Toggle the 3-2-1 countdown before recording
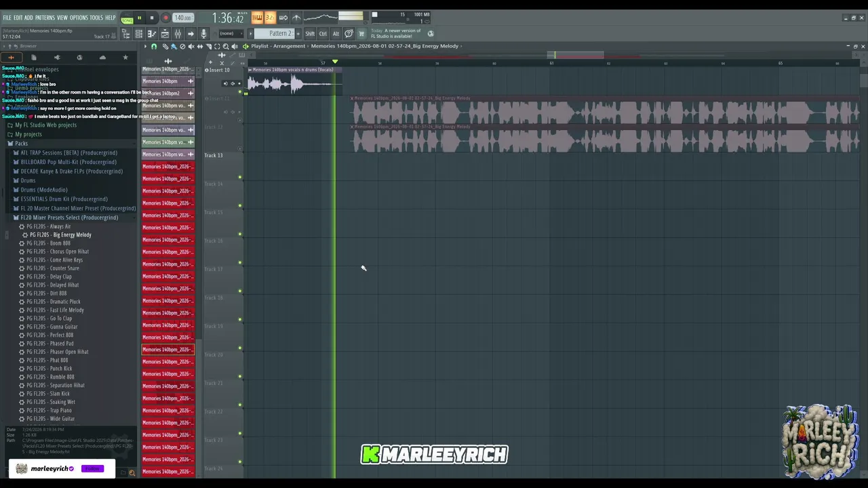This screenshot has width=868, height=488. (270, 18)
